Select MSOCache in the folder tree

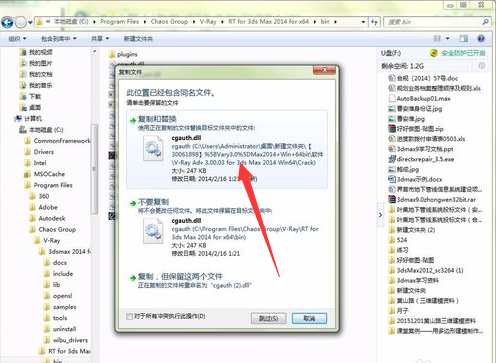[49, 174]
